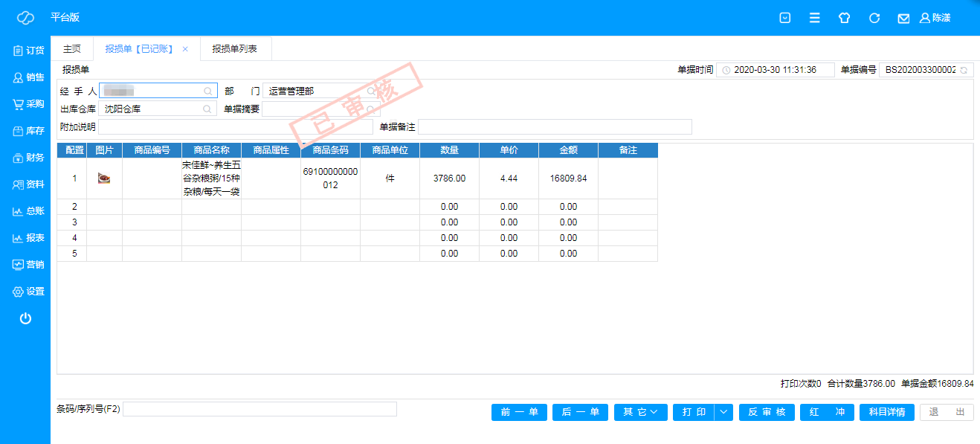Click the 商品属性 column header
The image size is (980, 444).
[x=271, y=150]
